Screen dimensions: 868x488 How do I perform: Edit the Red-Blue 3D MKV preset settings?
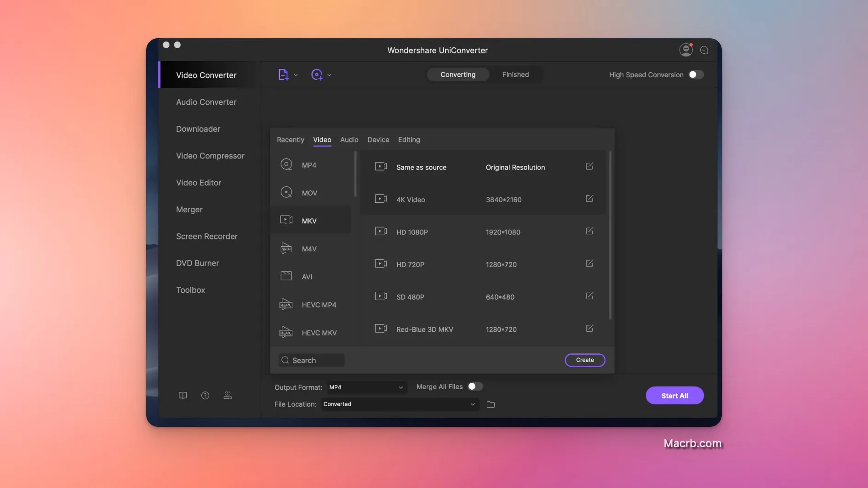point(589,328)
